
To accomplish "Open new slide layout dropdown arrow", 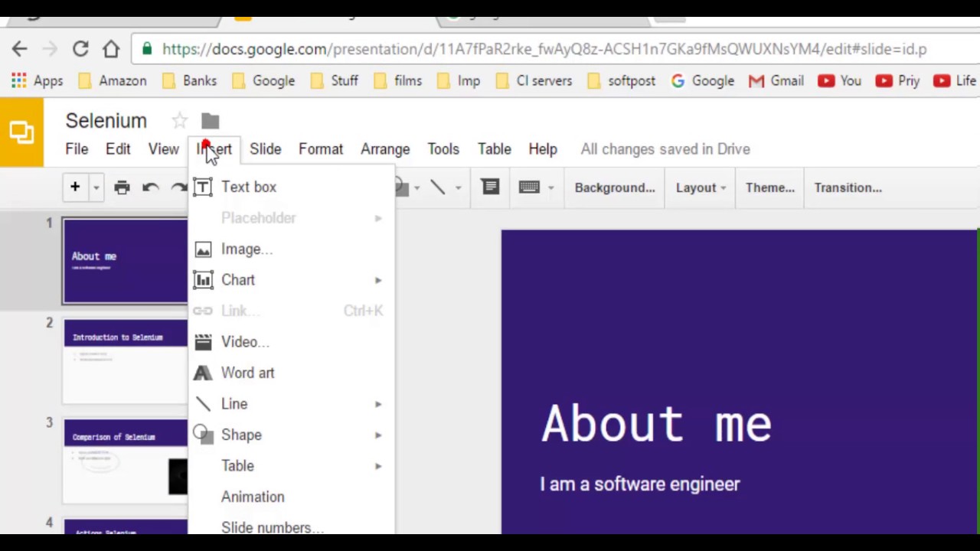I will tap(96, 187).
